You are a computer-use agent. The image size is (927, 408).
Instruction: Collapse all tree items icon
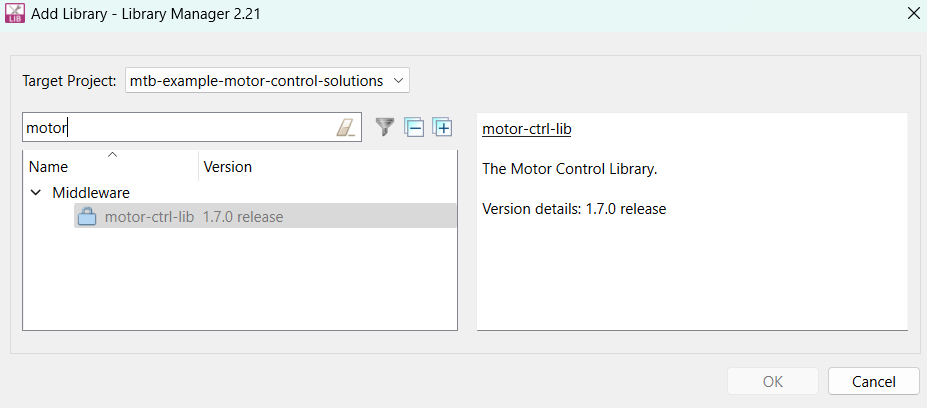click(x=414, y=127)
